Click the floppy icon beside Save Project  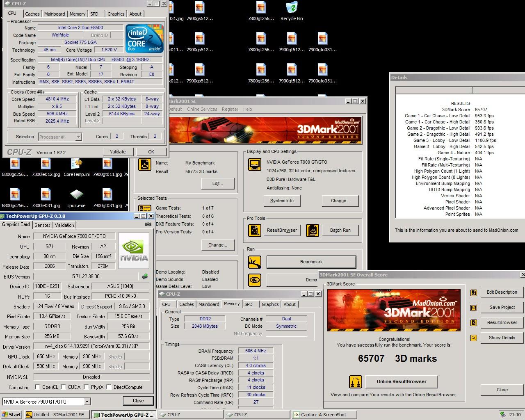coord(474,308)
